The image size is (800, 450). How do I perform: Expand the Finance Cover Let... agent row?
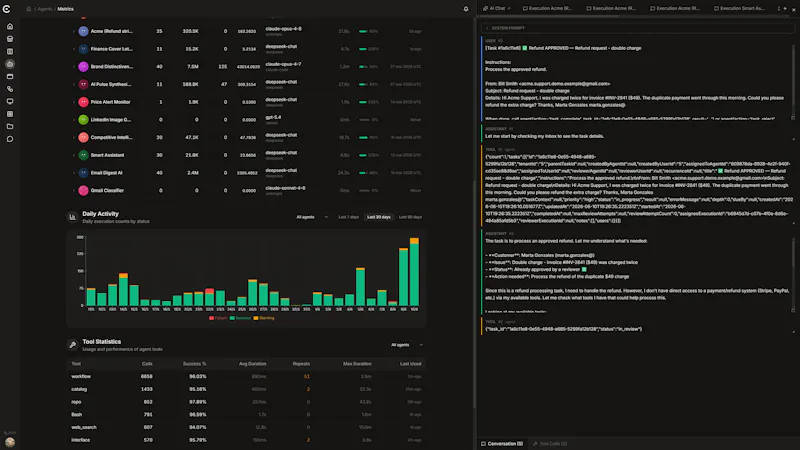tap(74, 49)
